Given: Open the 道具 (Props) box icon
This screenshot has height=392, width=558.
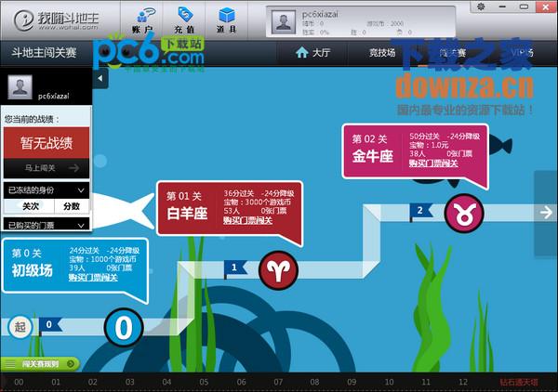Looking at the screenshot, I should click(x=227, y=20).
